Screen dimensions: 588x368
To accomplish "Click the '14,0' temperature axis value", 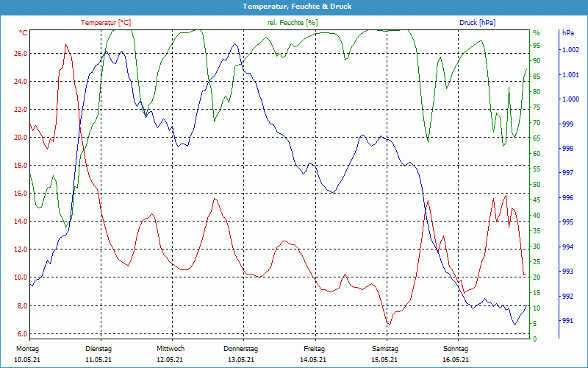I will coord(21,222).
